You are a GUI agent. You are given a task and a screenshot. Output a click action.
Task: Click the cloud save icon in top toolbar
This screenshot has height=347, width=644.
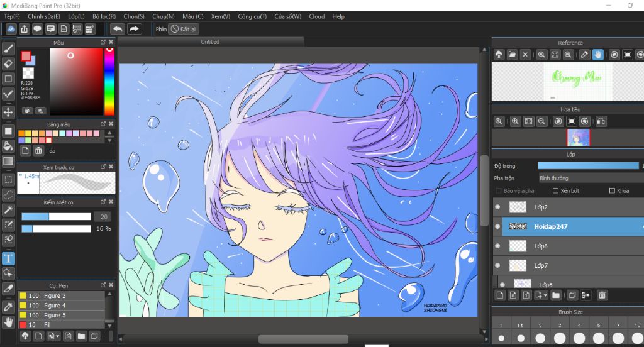coord(11,29)
